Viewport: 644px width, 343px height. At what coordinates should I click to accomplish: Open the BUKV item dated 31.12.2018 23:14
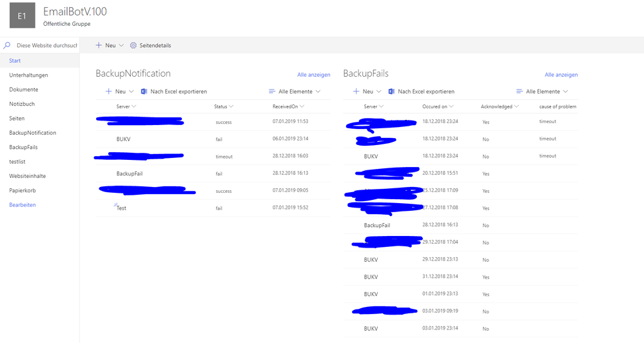click(x=371, y=277)
